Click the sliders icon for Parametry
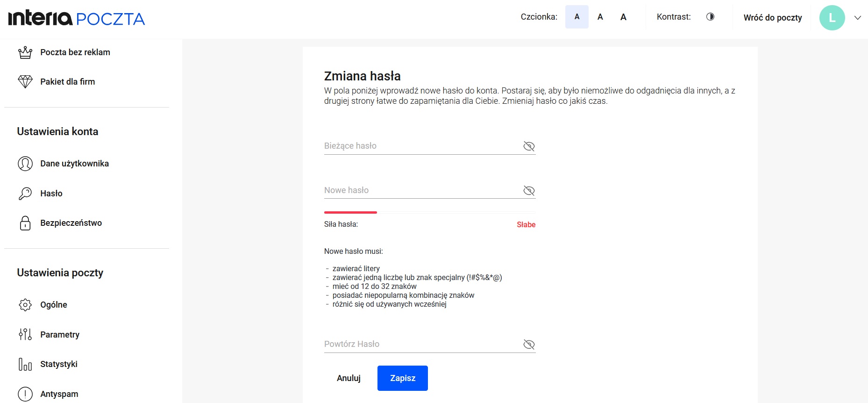The width and height of the screenshot is (868, 403). 25,334
